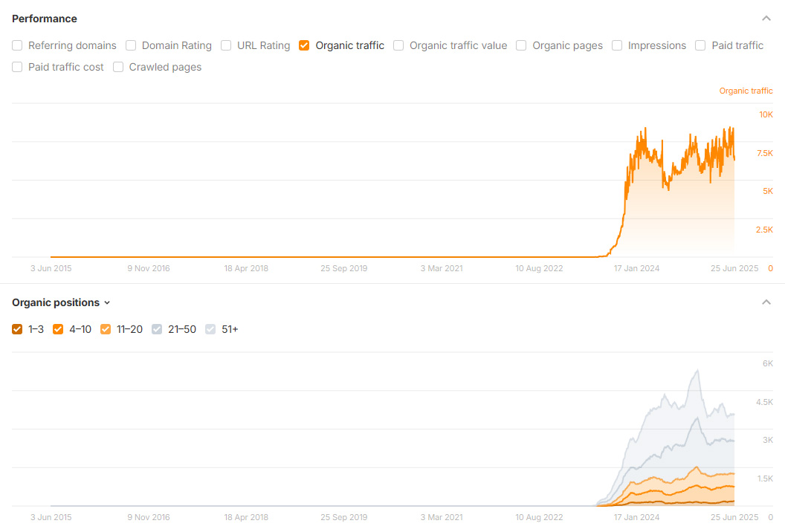Tick the URL Rating checkbox

(x=226, y=45)
